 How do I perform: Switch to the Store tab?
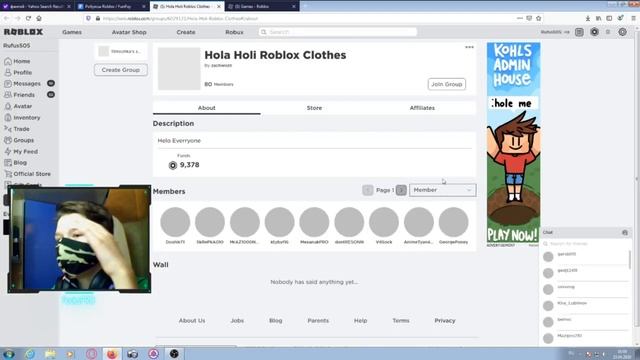314,108
